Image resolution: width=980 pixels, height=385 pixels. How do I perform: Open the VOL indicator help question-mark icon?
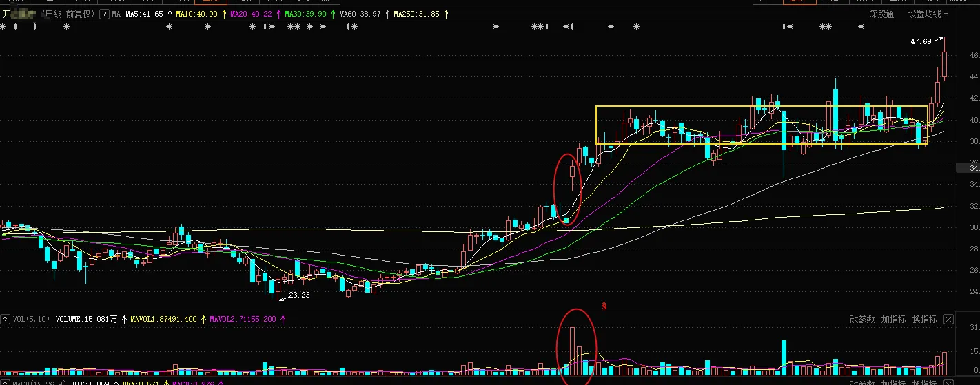pyautogui.click(x=5, y=319)
